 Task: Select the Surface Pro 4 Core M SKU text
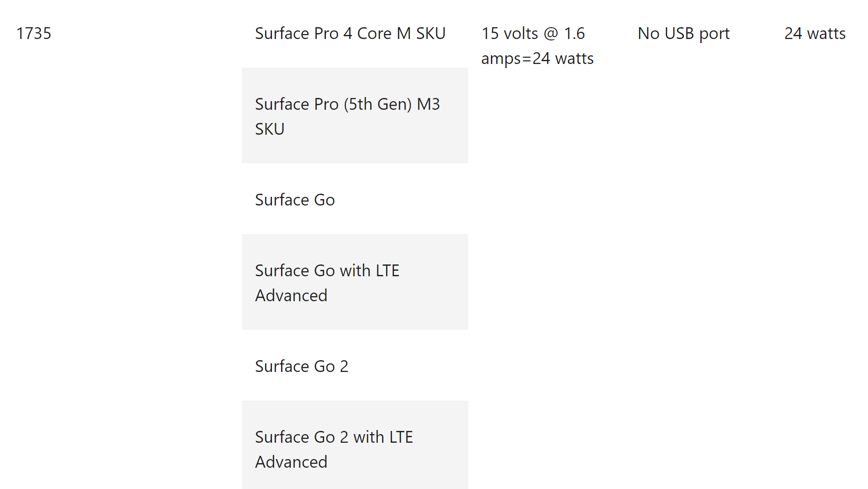350,33
